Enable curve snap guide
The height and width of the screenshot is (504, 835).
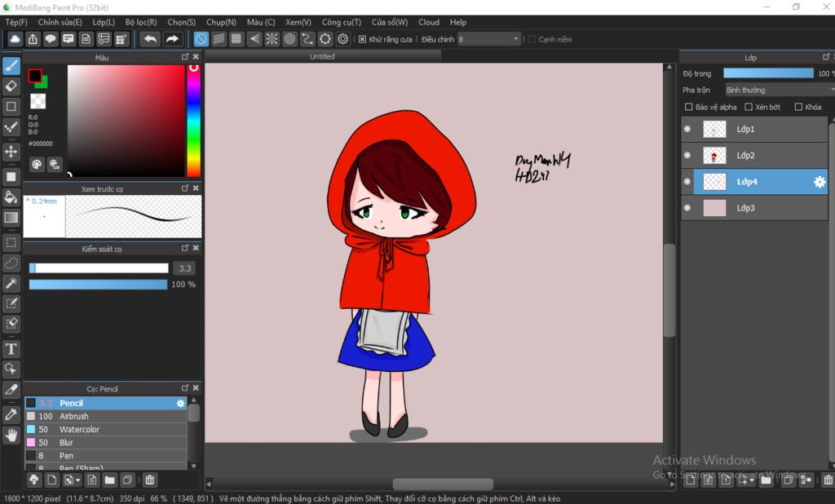(x=307, y=39)
